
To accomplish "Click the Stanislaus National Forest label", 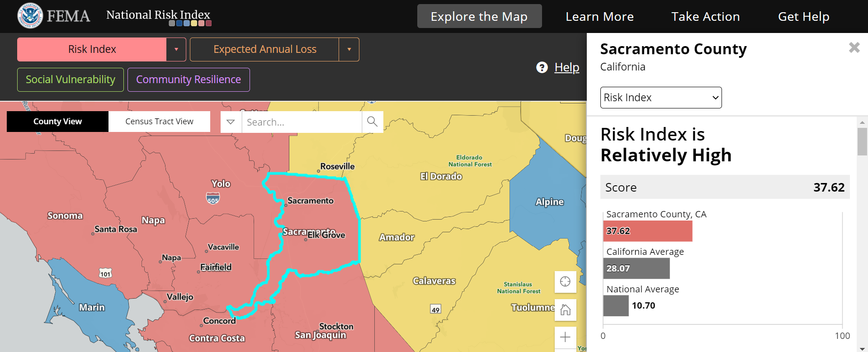I will 519,288.
